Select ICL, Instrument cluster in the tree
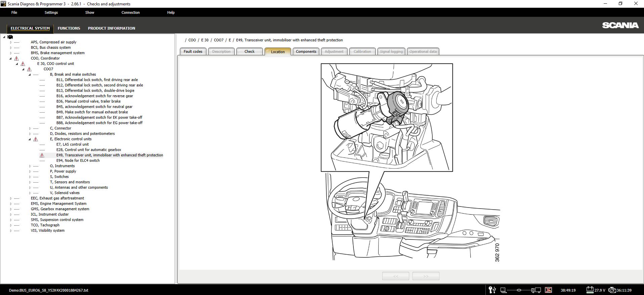Screen dimensions: 644x295 click(x=50, y=214)
